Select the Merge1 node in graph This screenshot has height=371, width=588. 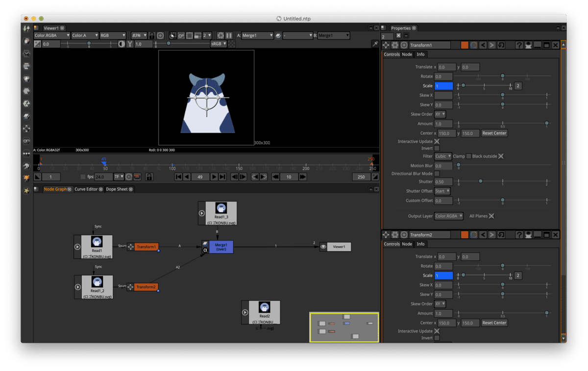tap(221, 247)
